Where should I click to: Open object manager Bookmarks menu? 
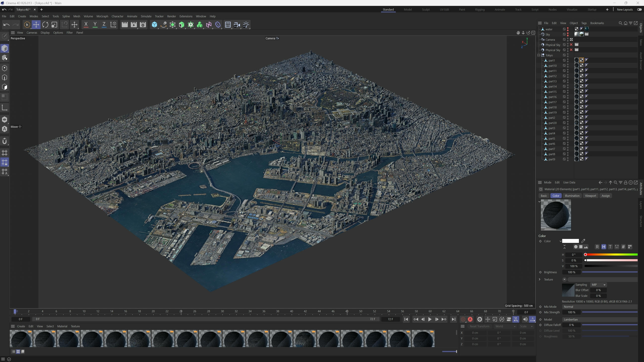(x=597, y=23)
